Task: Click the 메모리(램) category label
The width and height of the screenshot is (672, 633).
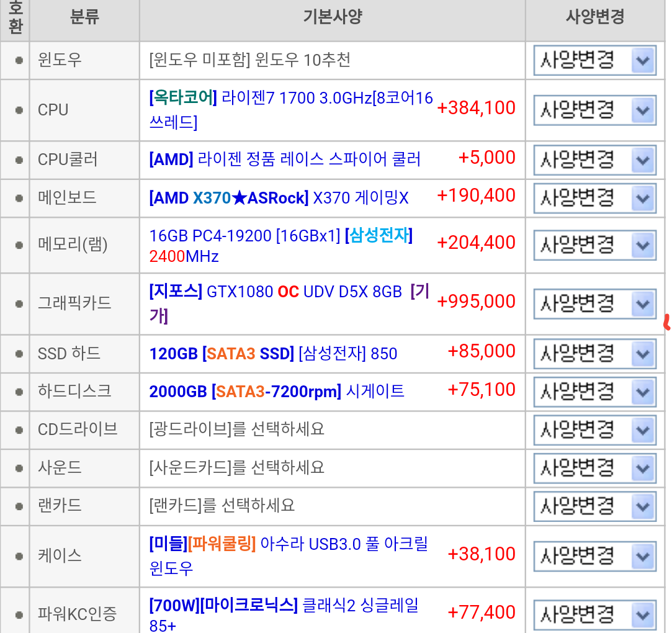Action: [73, 245]
